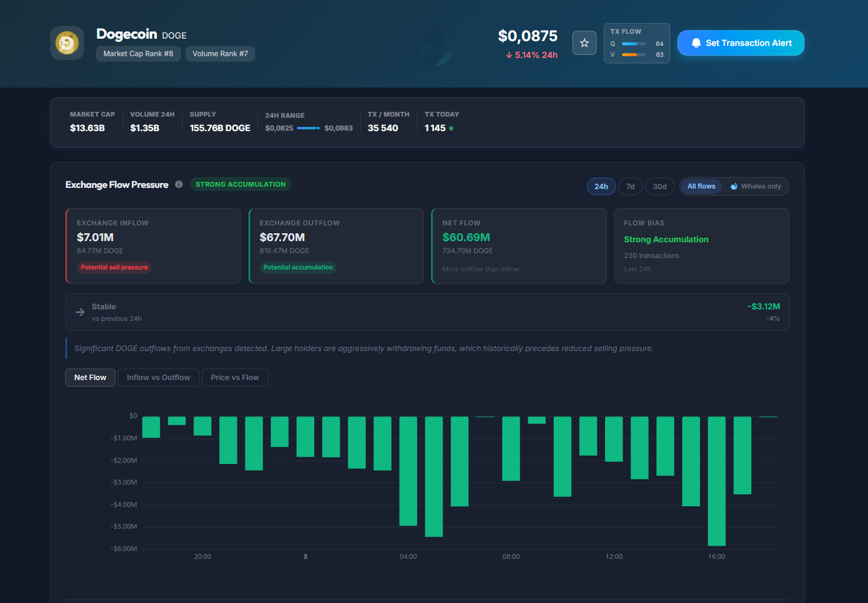The image size is (868, 603).
Task: Click the Market Cap Rank #8 badge
Action: click(x=138, y=54)
